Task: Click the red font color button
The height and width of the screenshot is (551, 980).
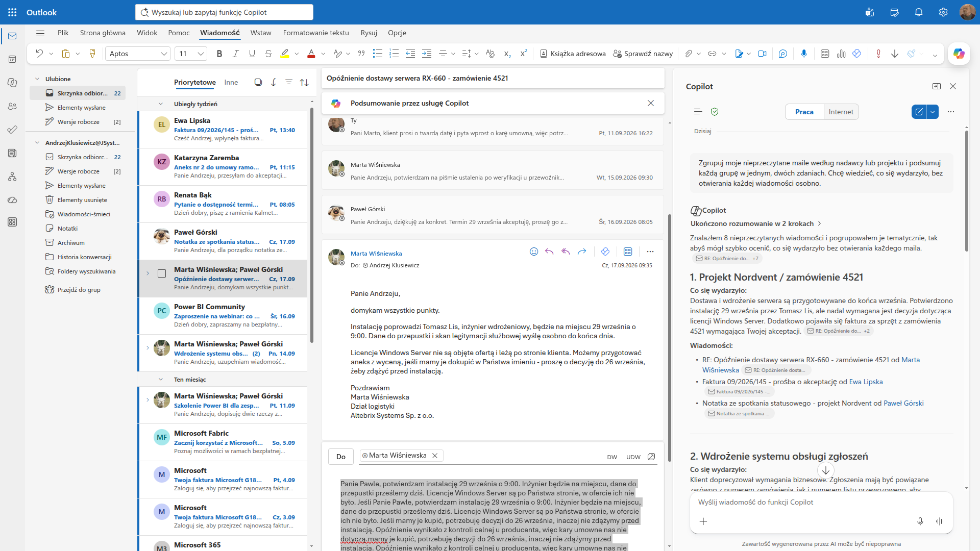Action: (311, 54)
